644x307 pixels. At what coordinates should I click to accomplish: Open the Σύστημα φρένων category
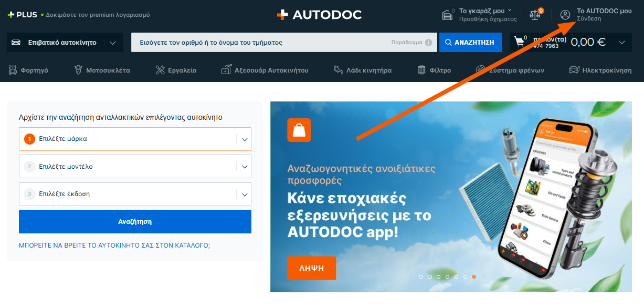pyautogui.click(x=510, y=70)
